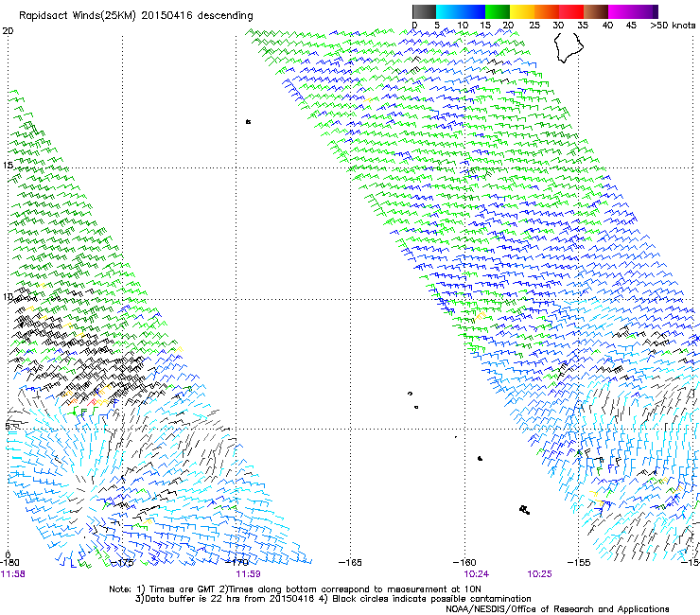
Task: Click the 10:24 swath time label
Action: (477, 574)
